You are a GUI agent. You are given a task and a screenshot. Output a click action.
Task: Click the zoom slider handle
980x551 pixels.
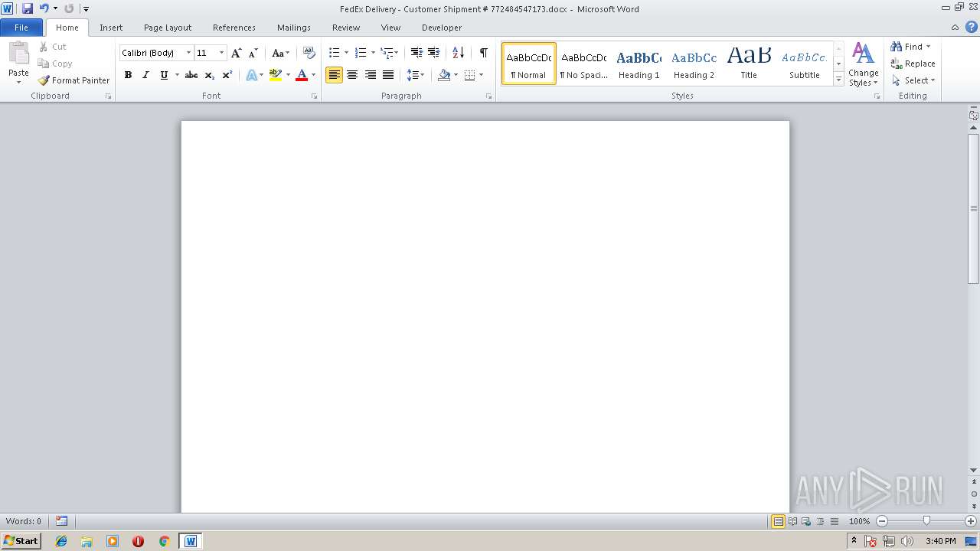click(926, 521)
